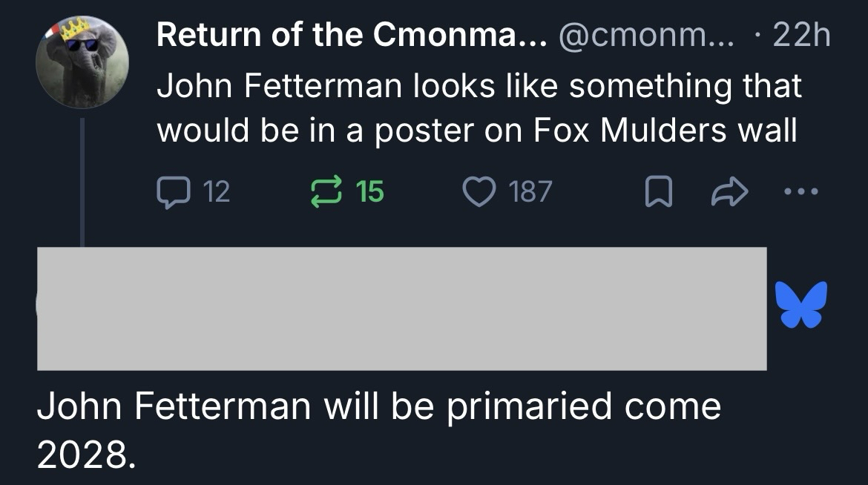This screenshot has height=485, width=868.
Task: Open the elephant avatar profile picture
Action: (x=83, y=63)
